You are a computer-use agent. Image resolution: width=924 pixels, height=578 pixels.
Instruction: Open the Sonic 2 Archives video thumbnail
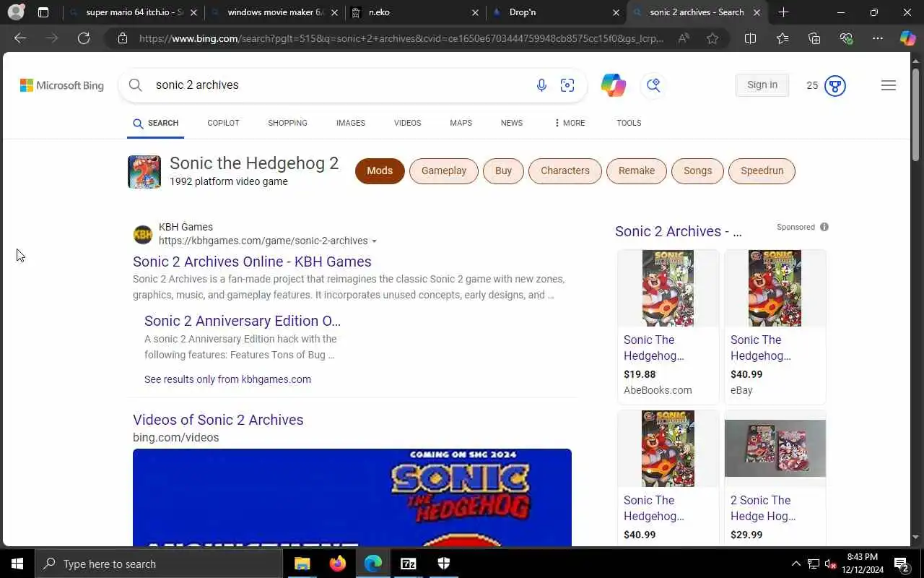tap(352, 498)
